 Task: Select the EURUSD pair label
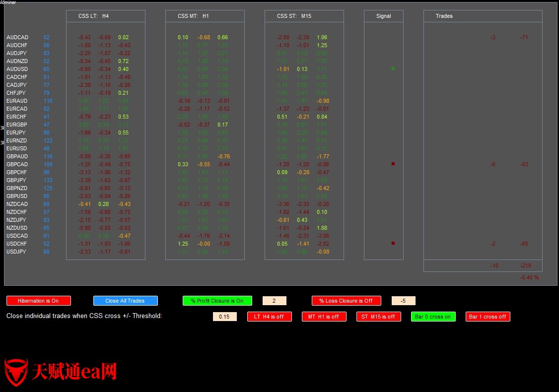[17, 148]
